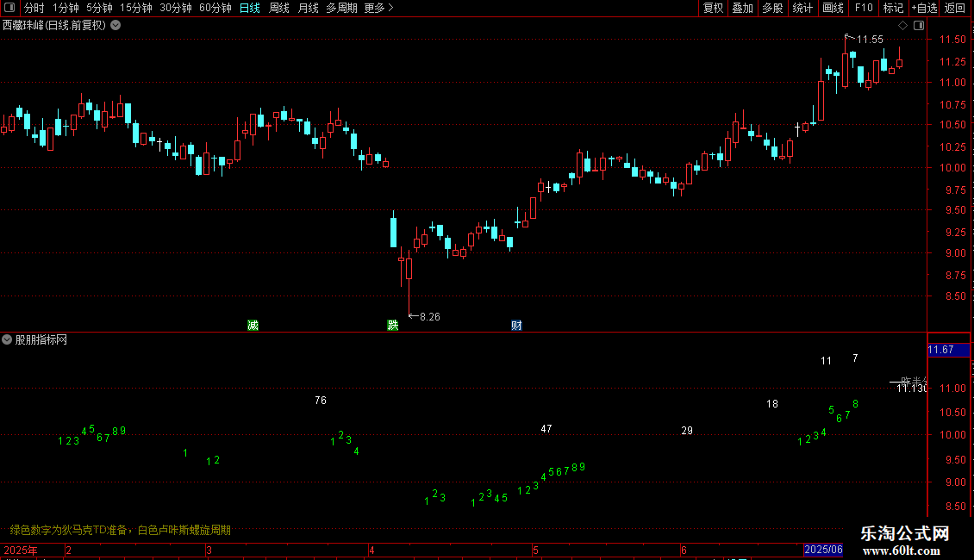Switch to 日线 daily chart

coord(250,8)
